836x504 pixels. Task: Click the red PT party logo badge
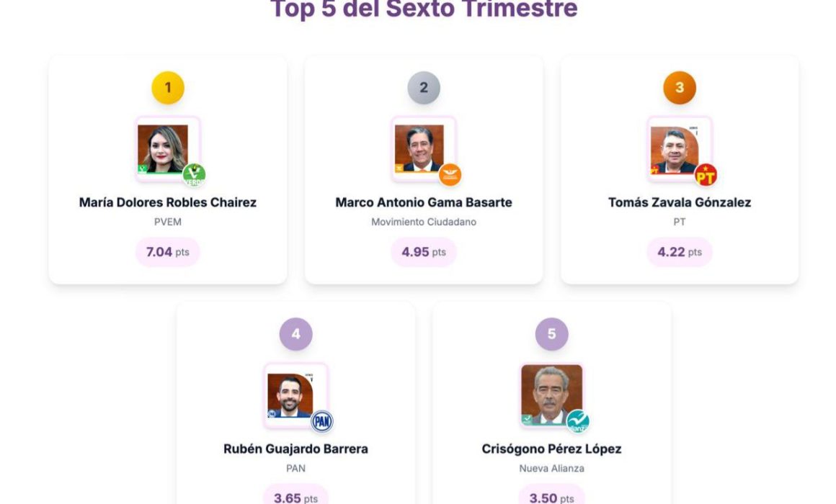tap(706, 175)
